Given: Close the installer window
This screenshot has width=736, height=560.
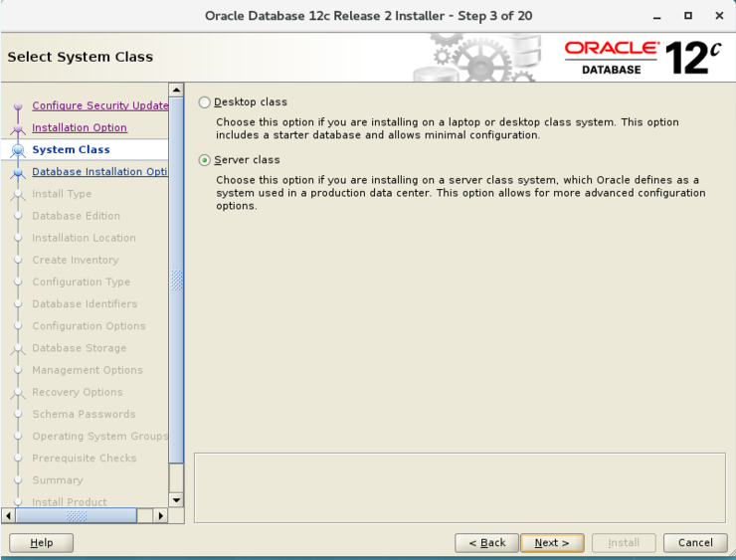Looking at the screenshot, I should [x=719, y=16].
